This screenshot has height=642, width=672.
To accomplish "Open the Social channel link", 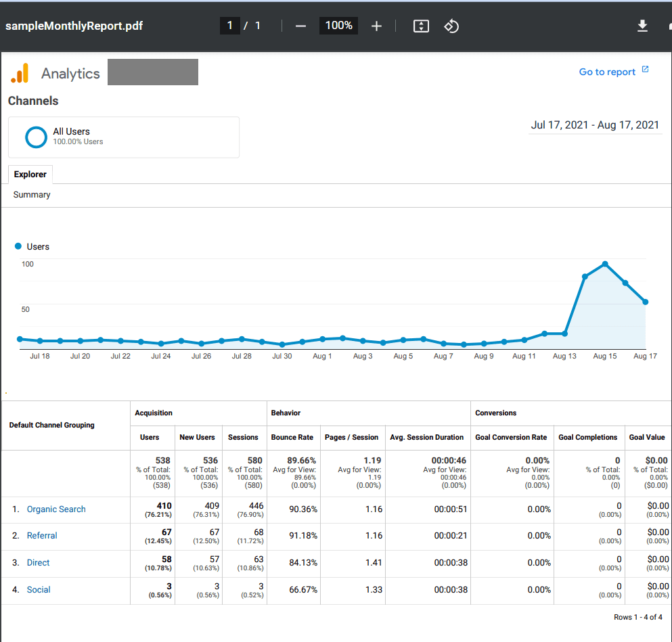I will 39,590.
